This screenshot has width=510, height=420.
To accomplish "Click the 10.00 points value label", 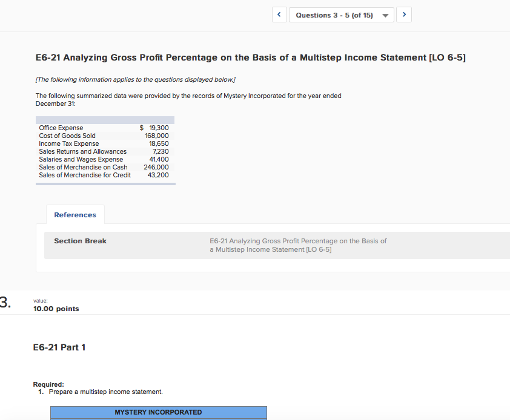I will (55, 308).
